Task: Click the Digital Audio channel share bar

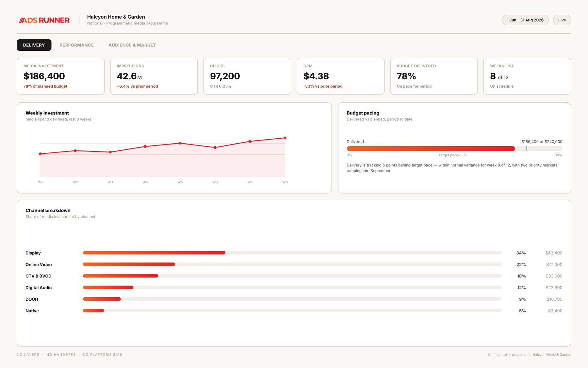Action: 292,288
